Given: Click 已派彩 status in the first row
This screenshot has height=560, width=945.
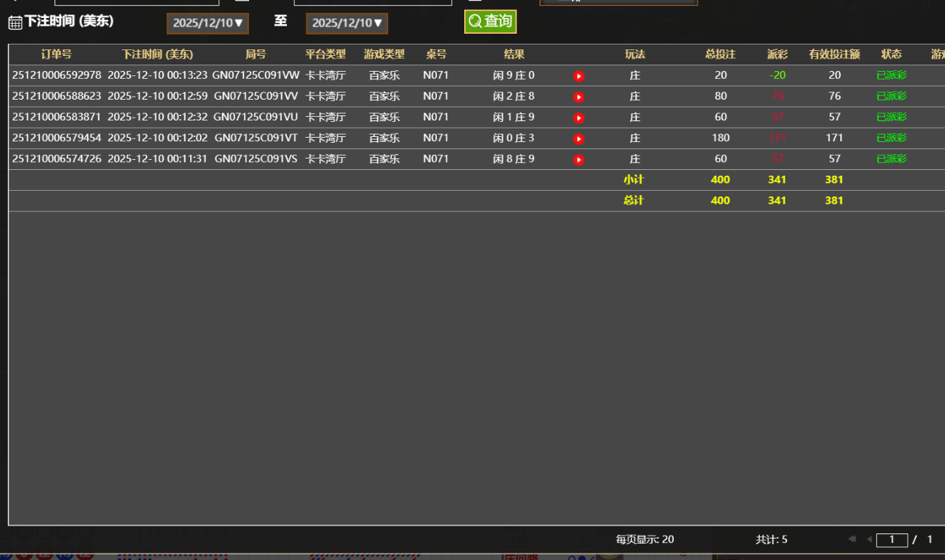Looking at the screenshot, I should coord(891,75).
